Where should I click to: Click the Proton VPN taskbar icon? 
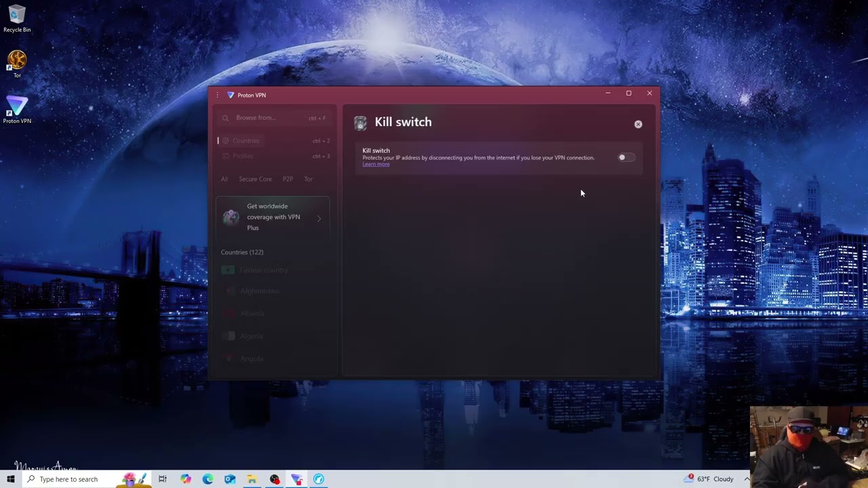296,479
